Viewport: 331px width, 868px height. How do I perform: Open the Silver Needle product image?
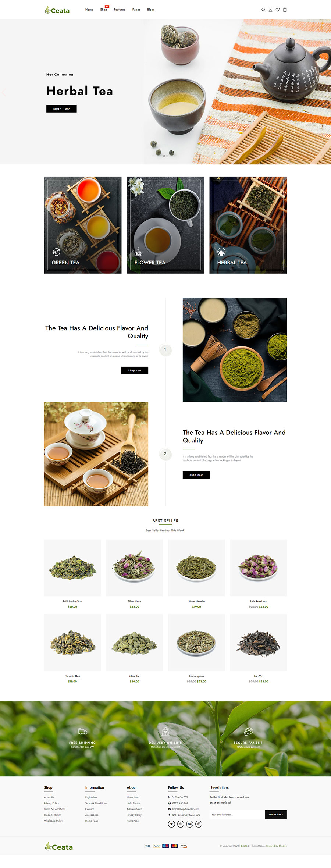[196, 568]
